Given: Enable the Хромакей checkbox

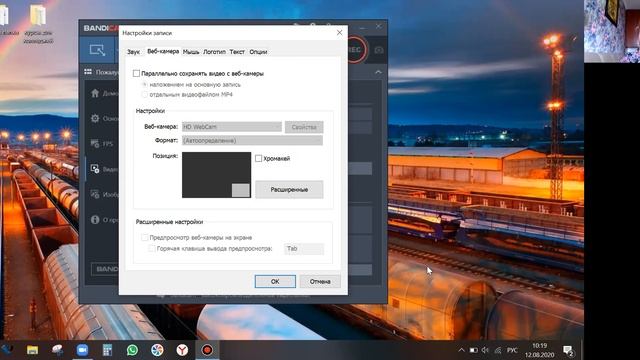Looking at the screenshot, I should point(258,158).
